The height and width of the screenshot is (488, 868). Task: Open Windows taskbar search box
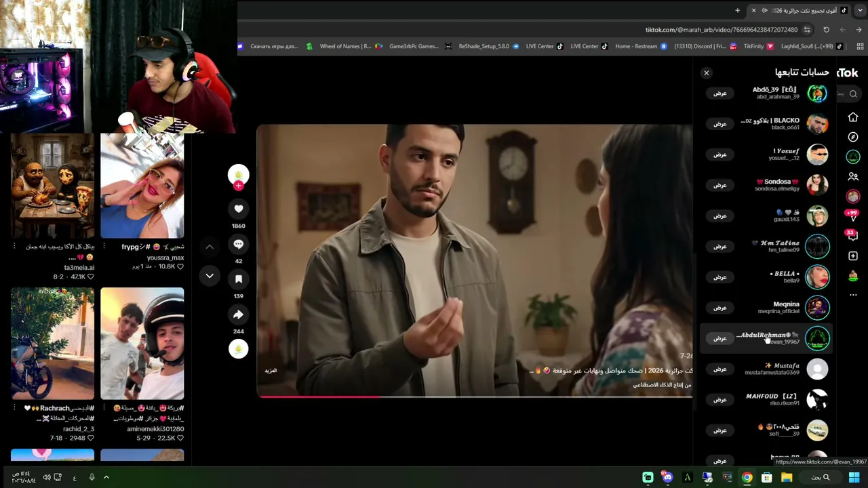tap(821, 477)
